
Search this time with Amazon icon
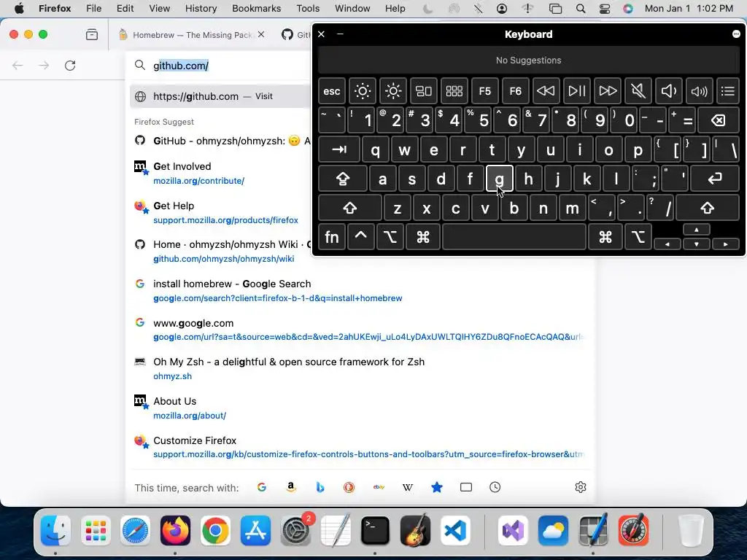290,487
